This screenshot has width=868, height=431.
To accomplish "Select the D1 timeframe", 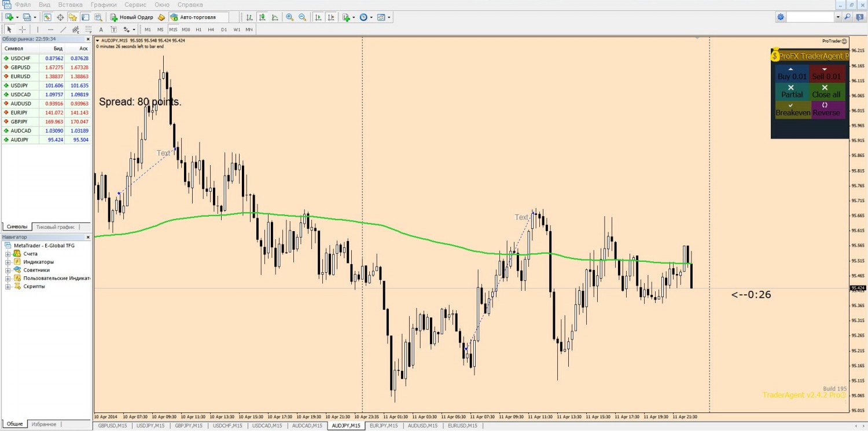I will click(224, 30).
